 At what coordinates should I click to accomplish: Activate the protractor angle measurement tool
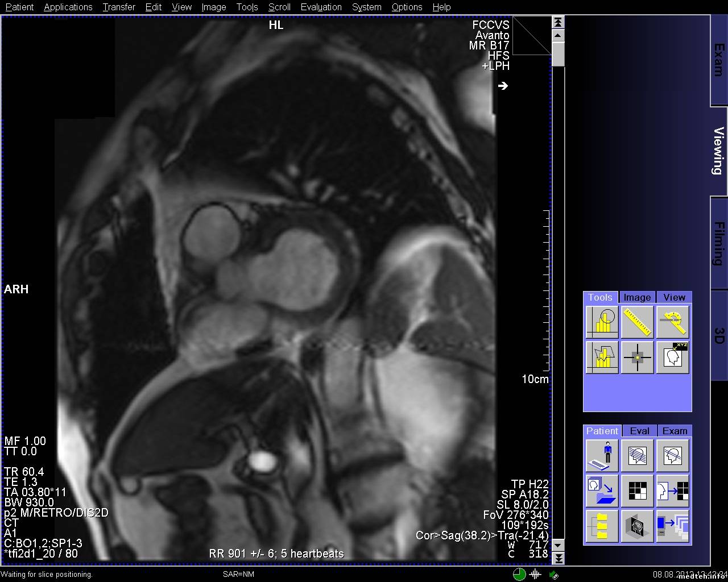(673, 322)
